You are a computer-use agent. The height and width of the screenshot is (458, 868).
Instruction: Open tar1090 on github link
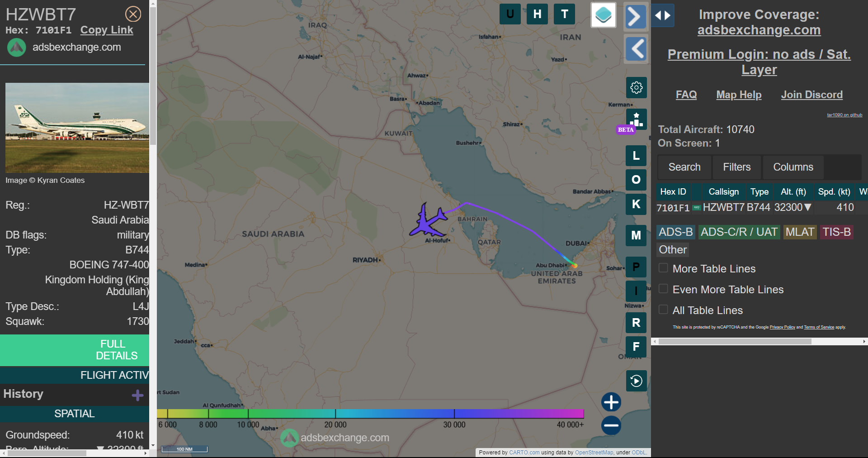[x=844, y=115]
